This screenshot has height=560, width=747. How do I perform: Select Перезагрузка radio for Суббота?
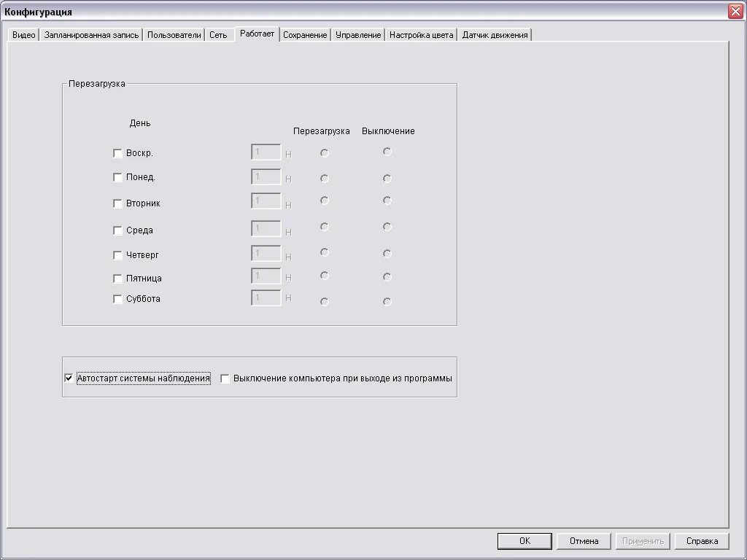325,301
